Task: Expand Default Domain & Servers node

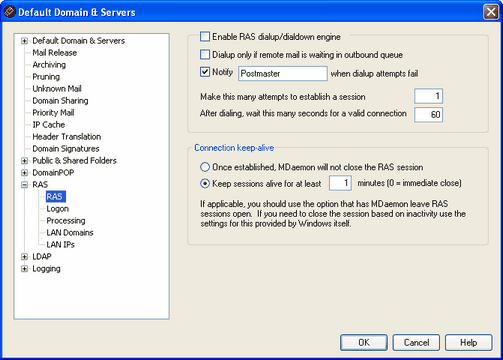Action: click(24, 41)
